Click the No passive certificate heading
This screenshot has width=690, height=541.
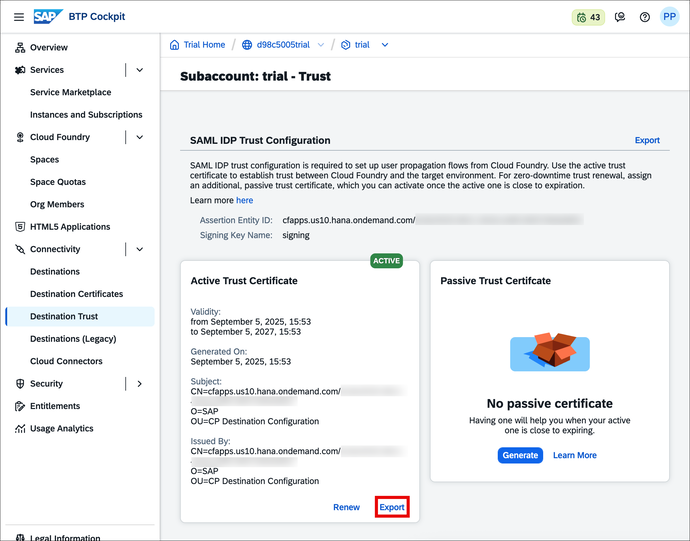point(549,403)
